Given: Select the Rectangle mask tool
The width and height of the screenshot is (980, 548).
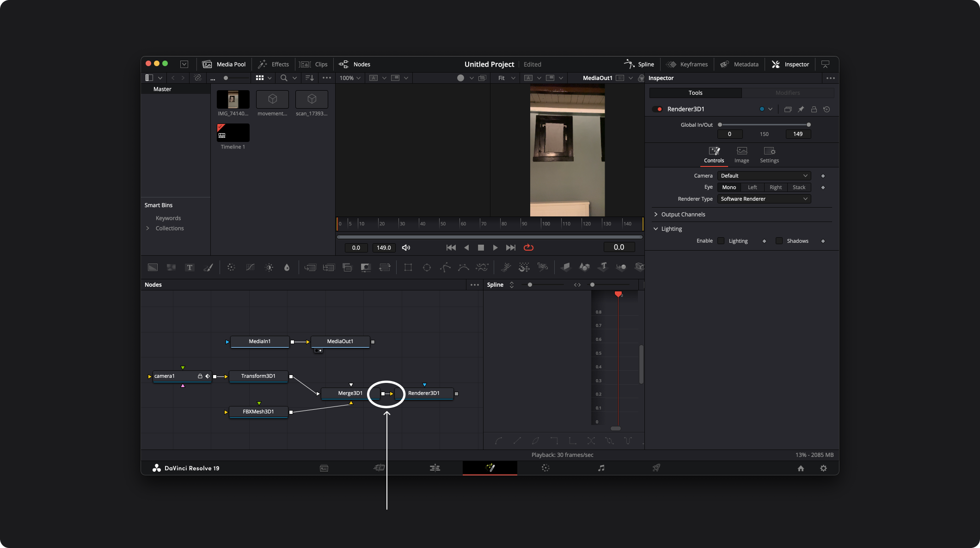Looking at the screenshot, I should click(x=408, y=267).
